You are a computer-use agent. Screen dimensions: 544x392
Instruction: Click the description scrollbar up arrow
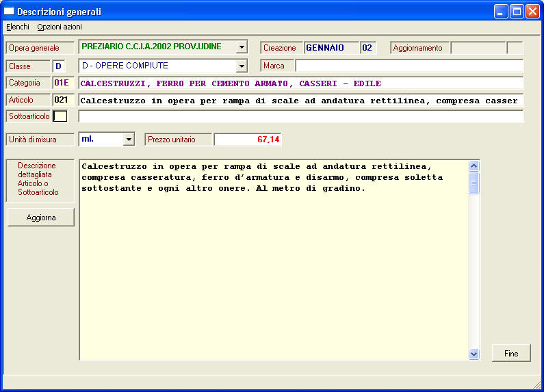tap(474, 166)
